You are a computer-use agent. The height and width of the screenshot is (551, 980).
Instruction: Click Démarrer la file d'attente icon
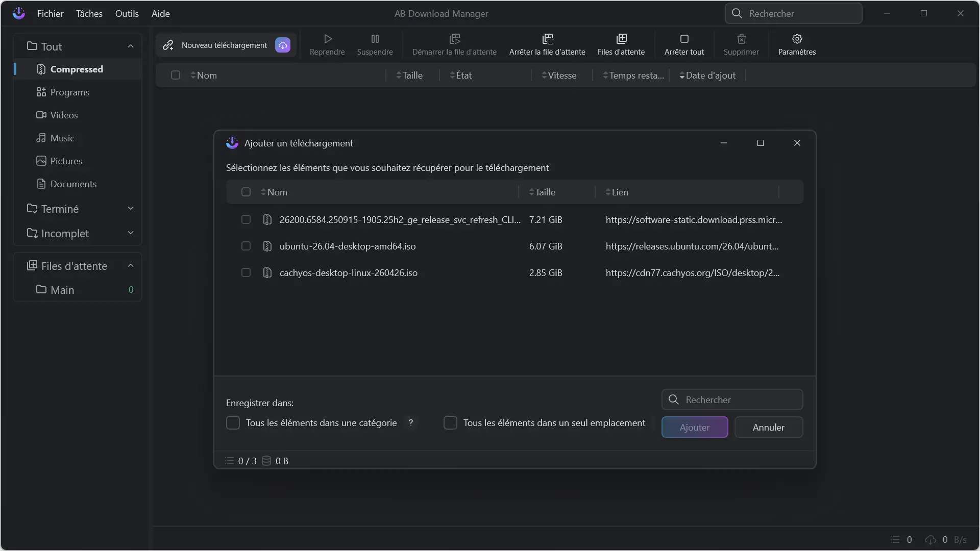point(454,39)
